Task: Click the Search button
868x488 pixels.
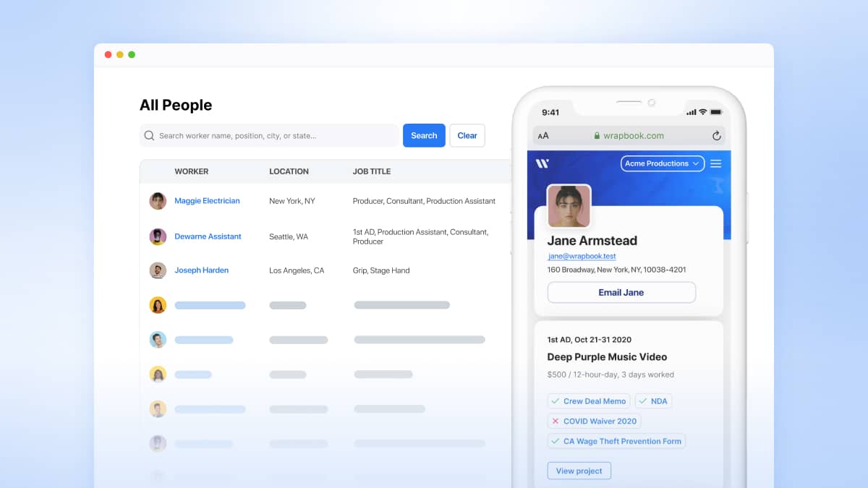Action: pyautogui.click(x=424, y=135)
